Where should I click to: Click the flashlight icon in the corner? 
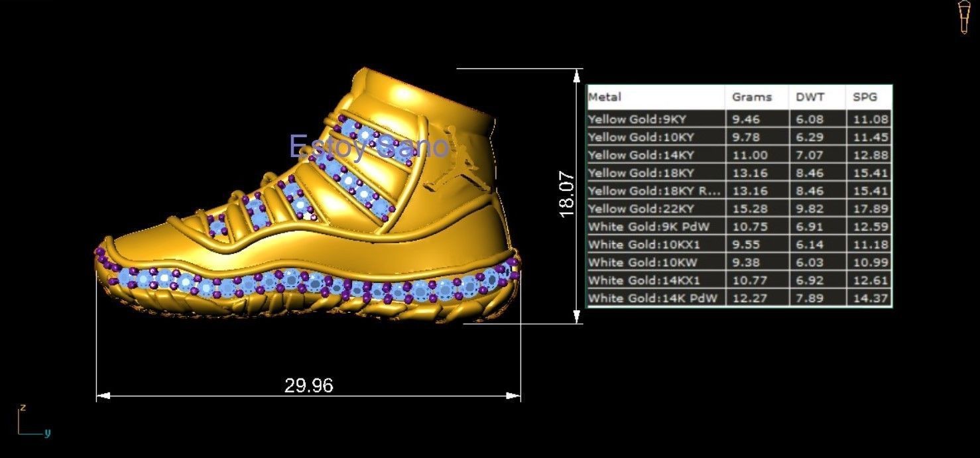tap(965, 17)
